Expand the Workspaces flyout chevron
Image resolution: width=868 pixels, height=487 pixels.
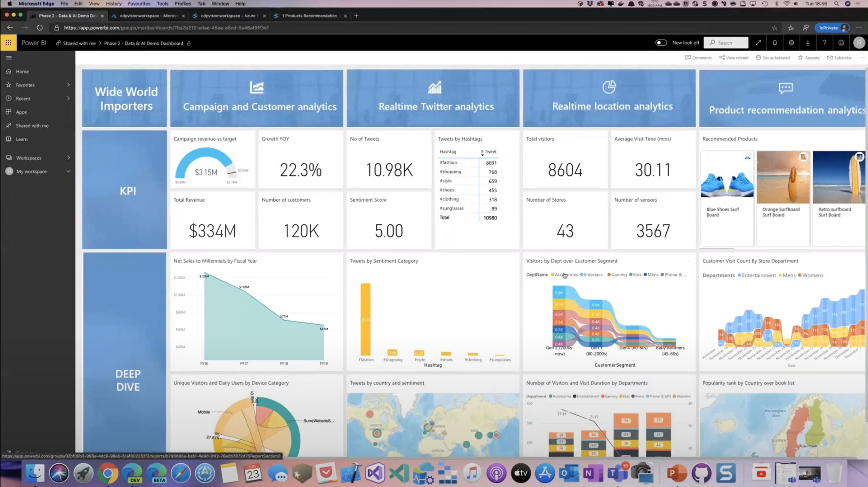pyautogui.click(x=69, y=158)
